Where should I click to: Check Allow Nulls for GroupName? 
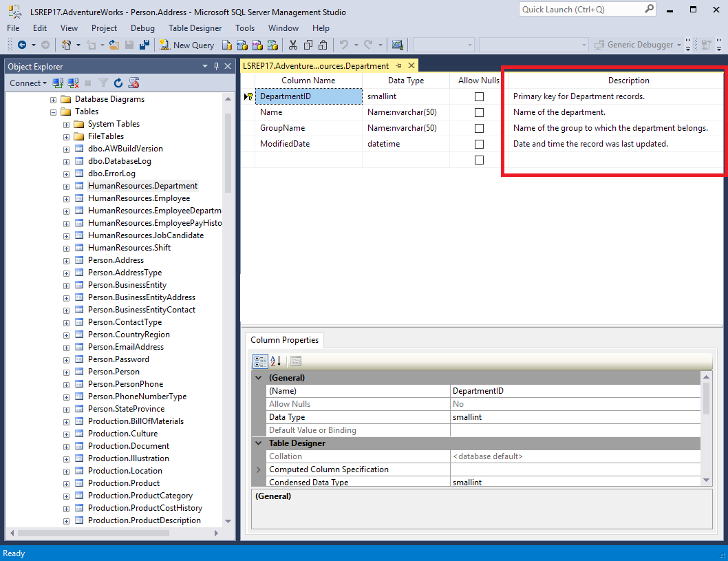pyautogui.click(x=480, y=127)
